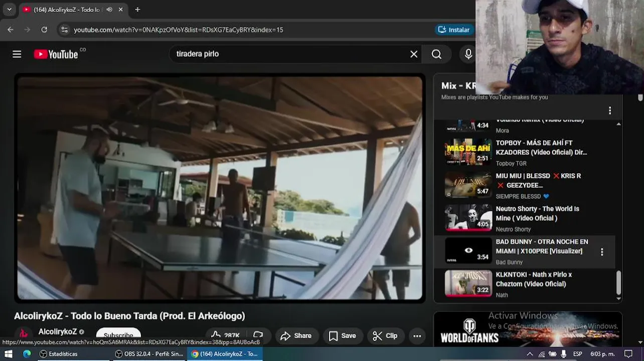The height and width of the screenshot is (361, 644).
Task: Open the YouTube hamburger guide menu
Action: (x=17, y=54)
